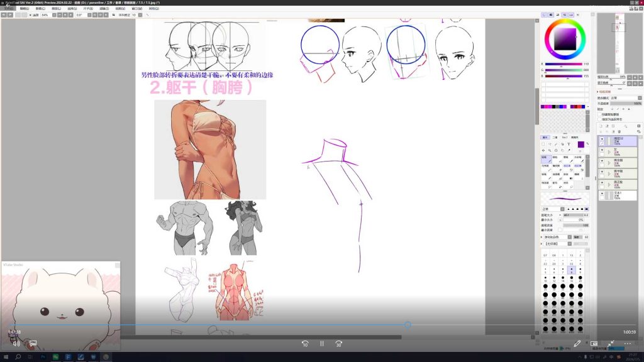Screen dimensions: 644x362
Task: Click the volume speaker icon
Action: click(x=16, y=344)
